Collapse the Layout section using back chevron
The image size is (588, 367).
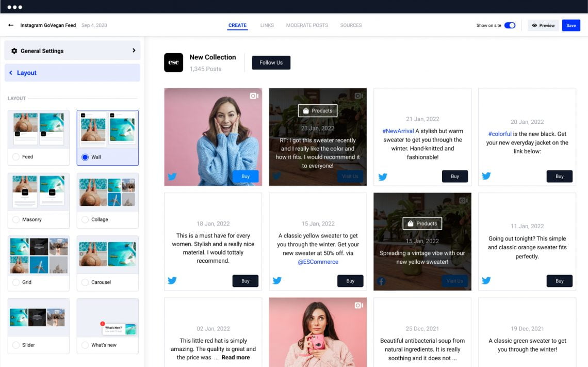point(11,73)
